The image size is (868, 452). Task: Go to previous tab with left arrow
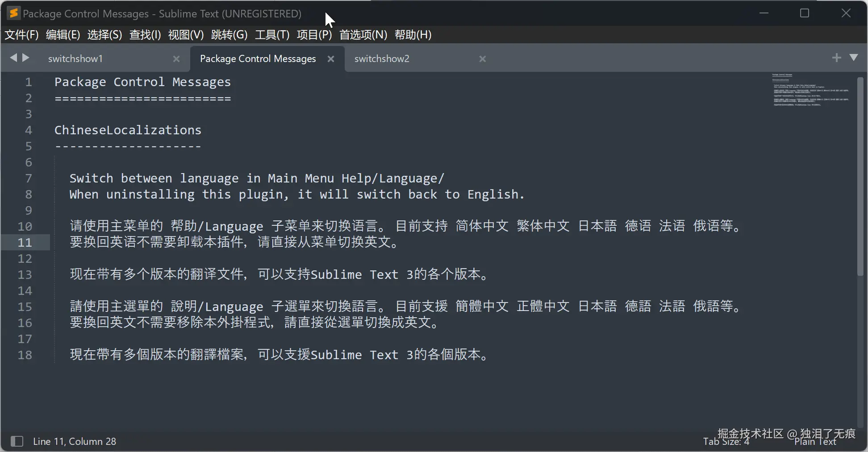pos(13,58)
